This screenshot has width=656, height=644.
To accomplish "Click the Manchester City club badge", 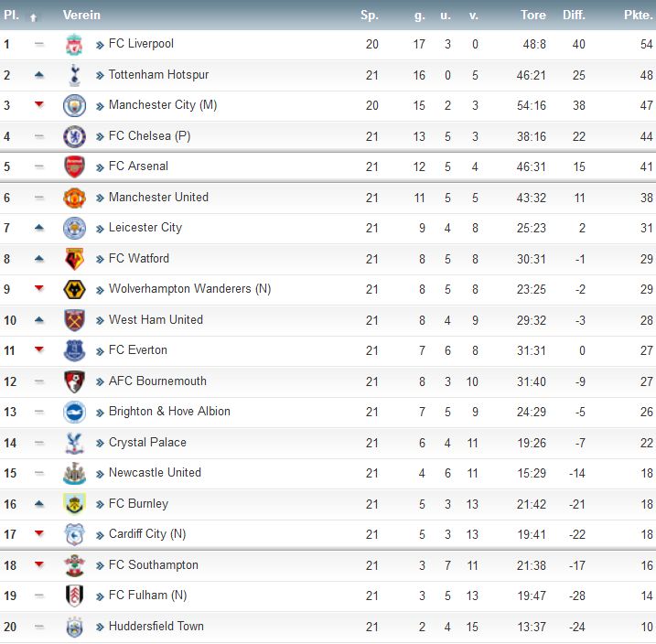I will 74,105.
